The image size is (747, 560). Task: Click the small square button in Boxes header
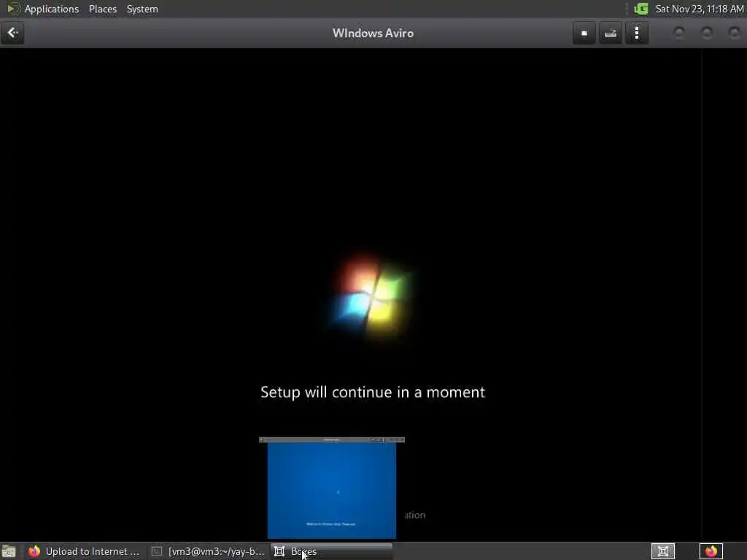click(584, 34)
